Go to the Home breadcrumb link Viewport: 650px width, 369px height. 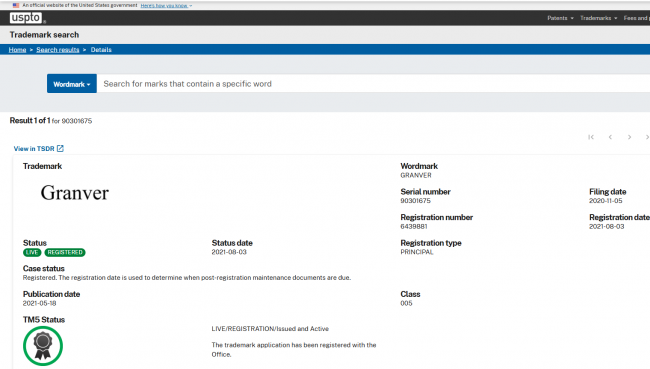(x=17, y=50)
